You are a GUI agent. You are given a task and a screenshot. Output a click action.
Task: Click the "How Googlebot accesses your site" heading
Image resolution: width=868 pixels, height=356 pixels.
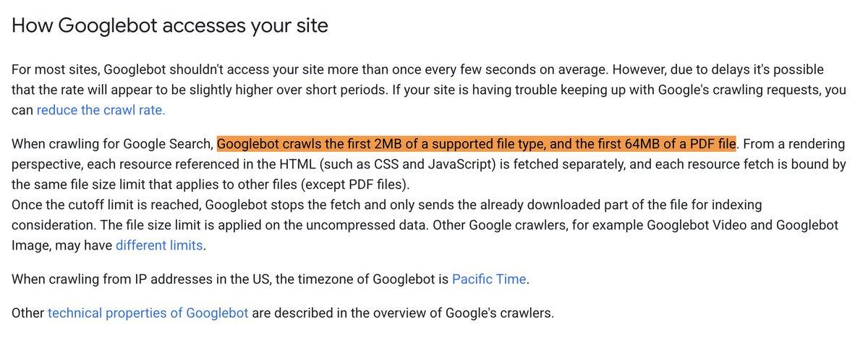tap(170, 26)
